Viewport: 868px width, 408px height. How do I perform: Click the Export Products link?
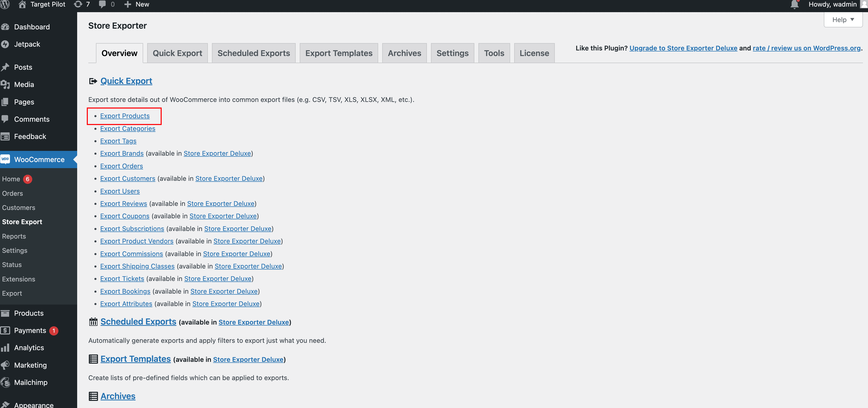coord(125,115)
